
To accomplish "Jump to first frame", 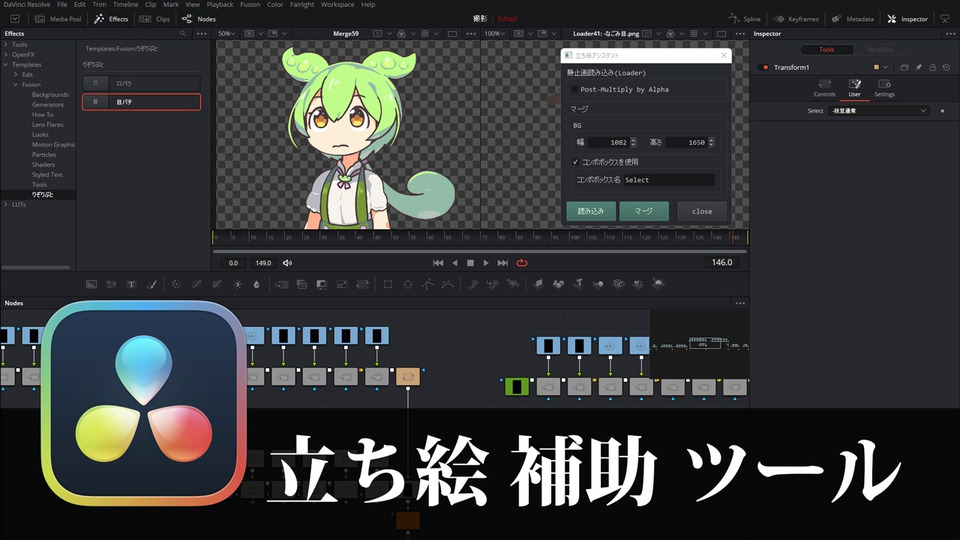I will [438, 263].
